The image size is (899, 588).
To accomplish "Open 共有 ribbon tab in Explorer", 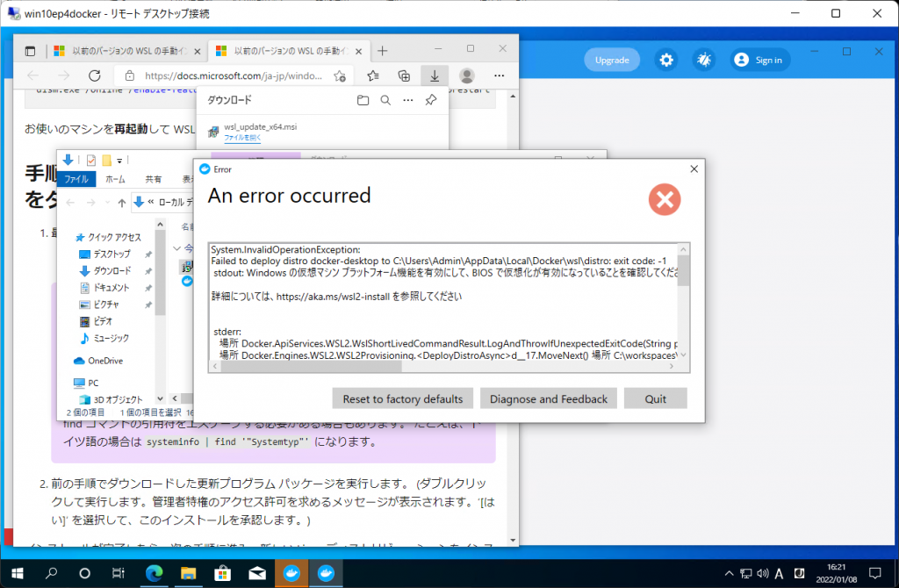I will pyautogui.click(x=153, y=179).
